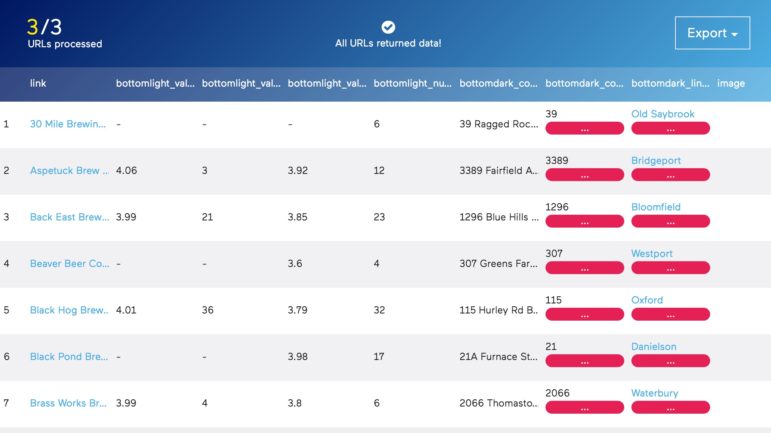Click the checkmark icon above All URLs returned
This screenshot has width=771, height=433.
388,27
